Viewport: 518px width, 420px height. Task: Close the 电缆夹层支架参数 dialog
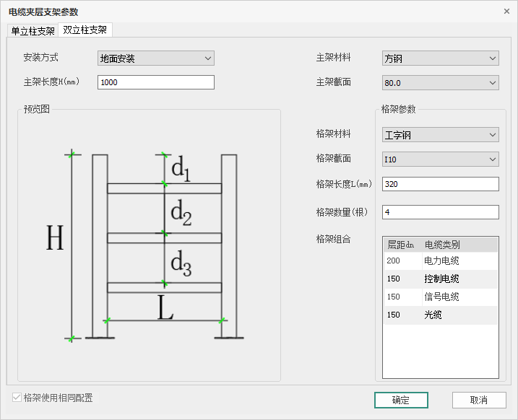(x=505, y=12)
